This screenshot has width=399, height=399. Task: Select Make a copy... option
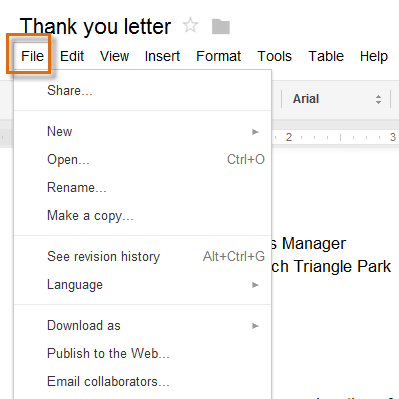pos(143,215)
